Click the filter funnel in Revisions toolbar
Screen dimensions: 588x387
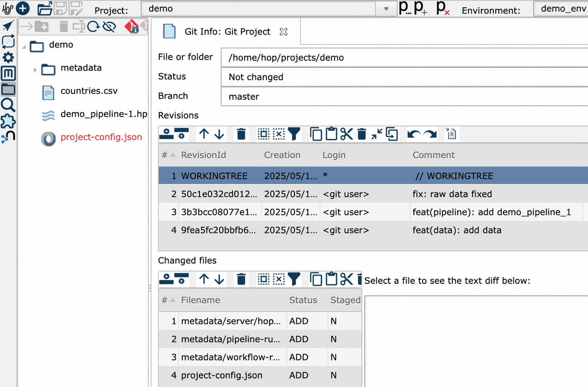[x=294, y=134]
